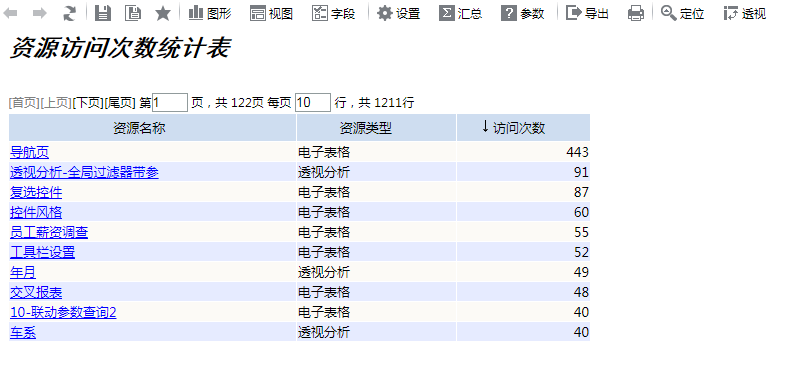The image size is (802, 385).
Task: Sort by 访问次数 column header
Action: 523,127
